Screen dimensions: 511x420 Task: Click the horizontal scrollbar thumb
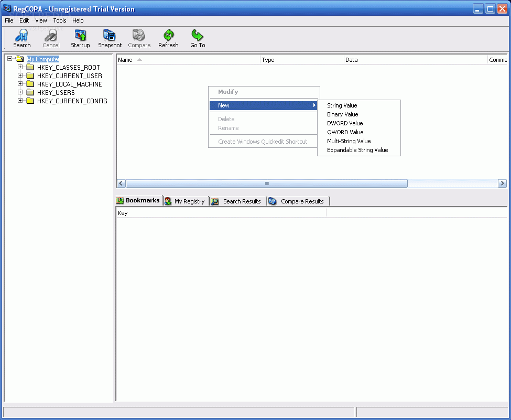tap(267, 184)
